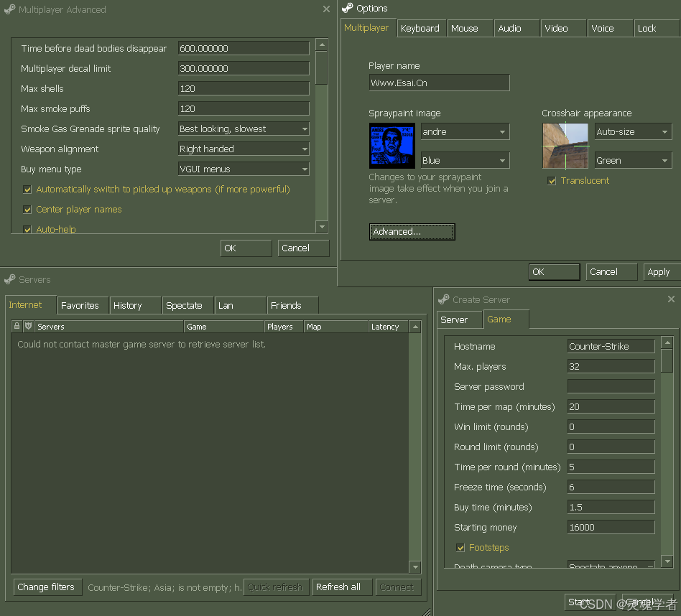Screen dimensions: 681x616
Task: Click scroll down arrow in Multiplayer Advanced list
Action: (322, 227)
